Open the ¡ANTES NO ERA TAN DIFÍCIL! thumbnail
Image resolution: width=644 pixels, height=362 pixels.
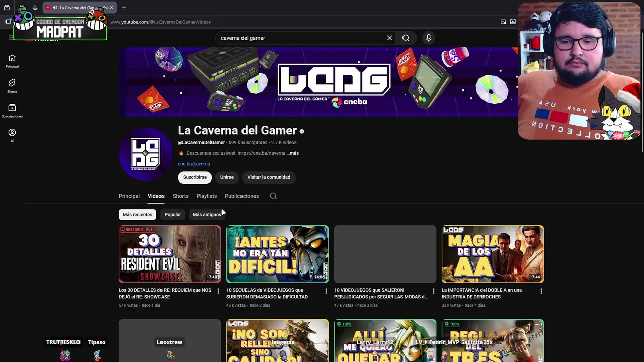tap(277, 254)
